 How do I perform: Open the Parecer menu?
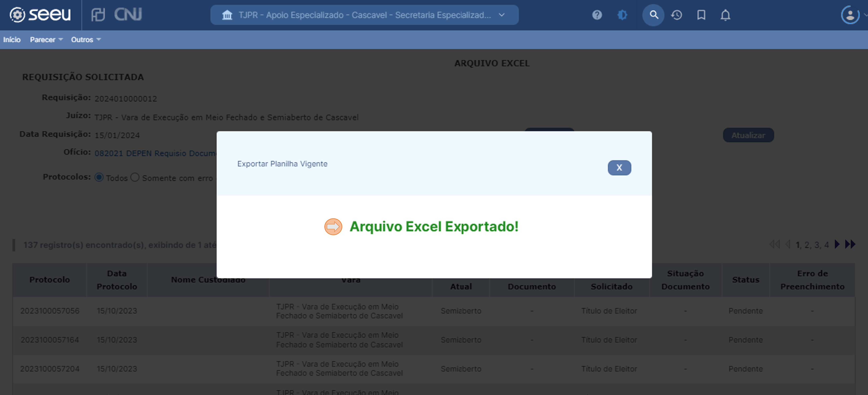tap(46, 39)
